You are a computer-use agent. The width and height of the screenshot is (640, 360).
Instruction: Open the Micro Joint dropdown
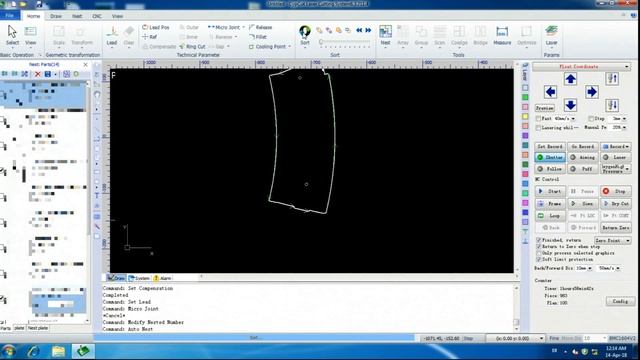[244, 27]
